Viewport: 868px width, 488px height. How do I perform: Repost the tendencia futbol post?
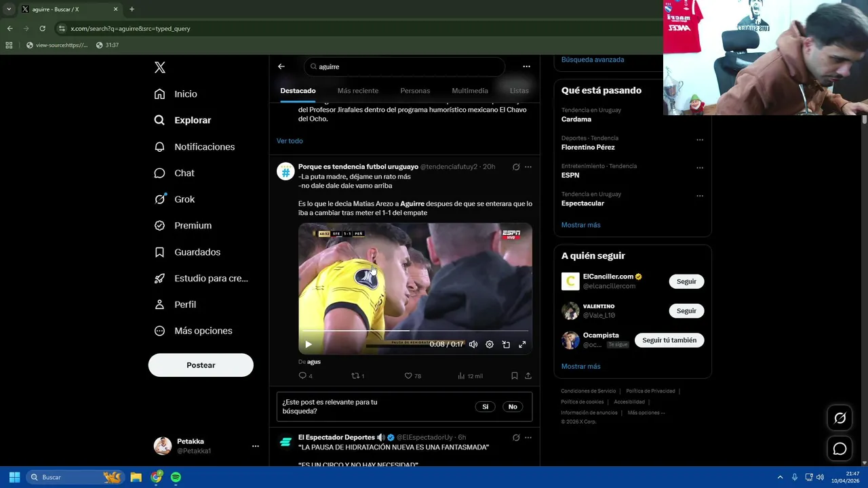click(357, 375)
